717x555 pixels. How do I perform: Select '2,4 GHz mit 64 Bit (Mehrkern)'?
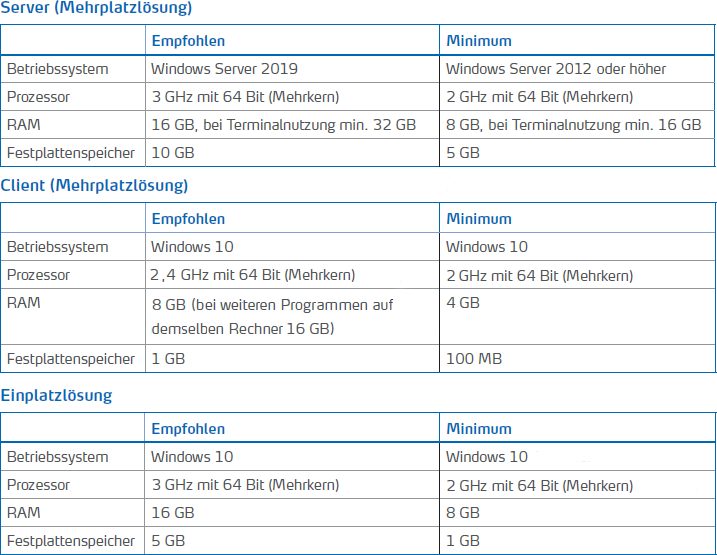point(252,275)
